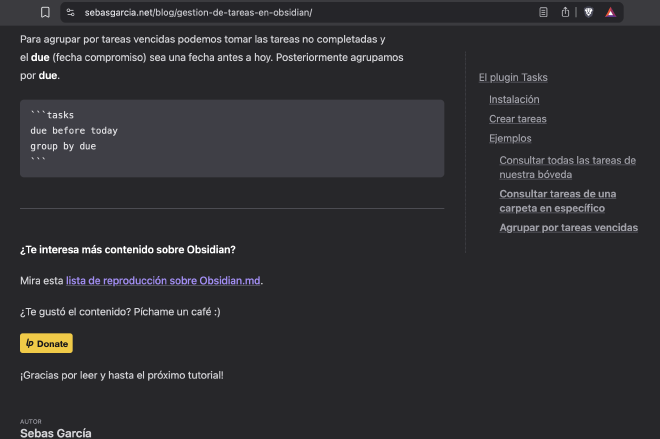Jump to Crear tareas section

click(x=518, y=119)
